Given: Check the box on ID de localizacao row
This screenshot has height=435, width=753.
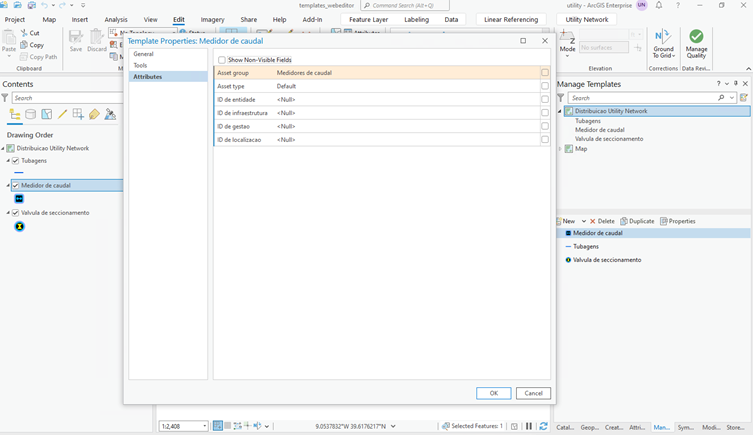Looking at the screenshot, I should [545, 140].
